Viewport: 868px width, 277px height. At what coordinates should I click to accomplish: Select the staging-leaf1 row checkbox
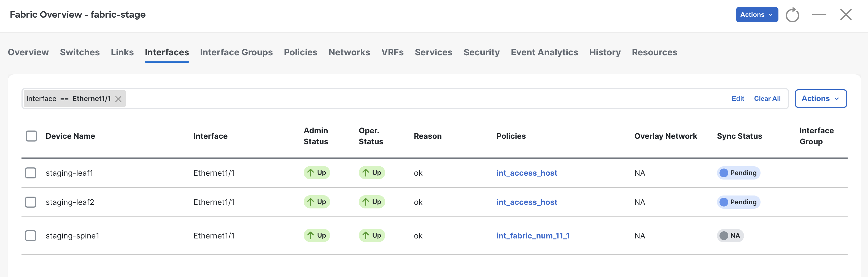(31, 173)
